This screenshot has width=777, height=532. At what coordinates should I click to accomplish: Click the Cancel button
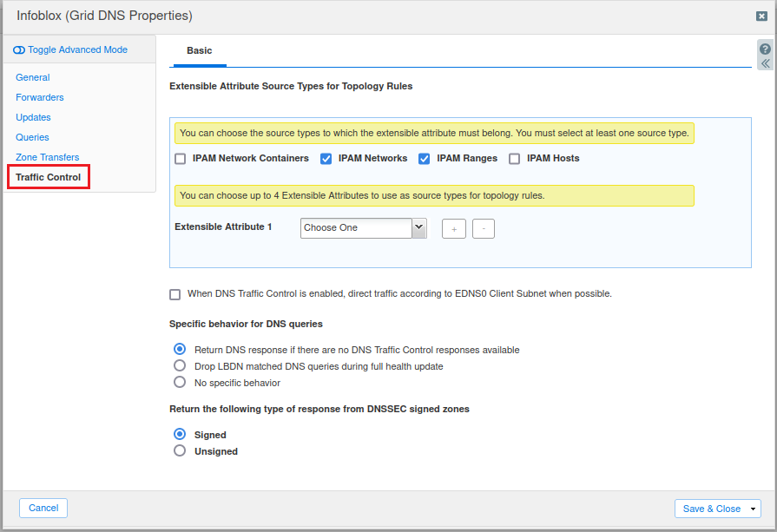[43, 509]
